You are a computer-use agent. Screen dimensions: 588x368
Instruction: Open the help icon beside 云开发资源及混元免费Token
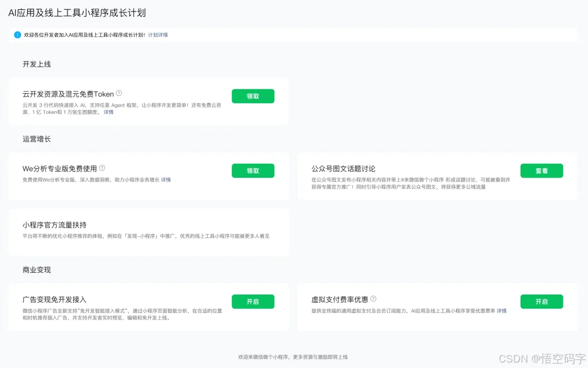pos(119,94)
